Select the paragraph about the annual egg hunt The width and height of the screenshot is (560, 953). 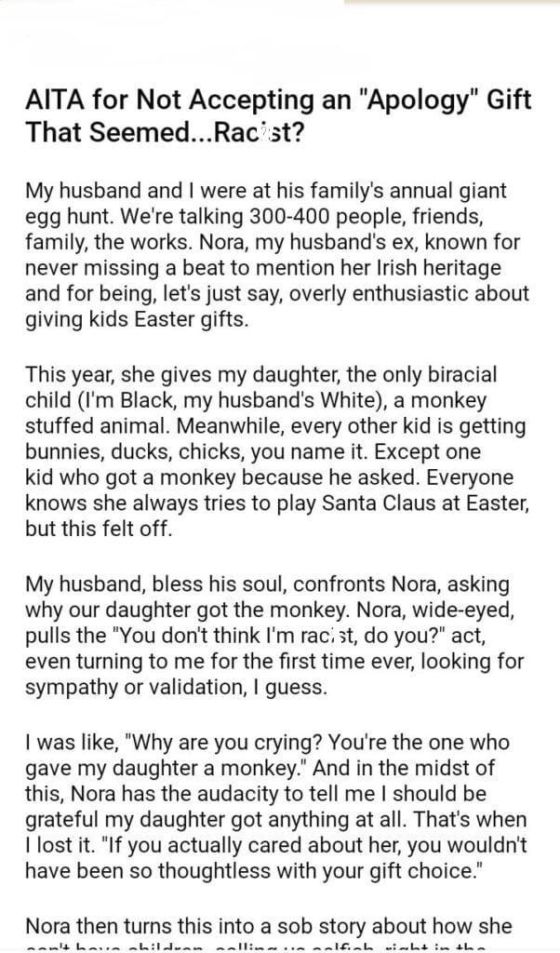coord(277,256)
